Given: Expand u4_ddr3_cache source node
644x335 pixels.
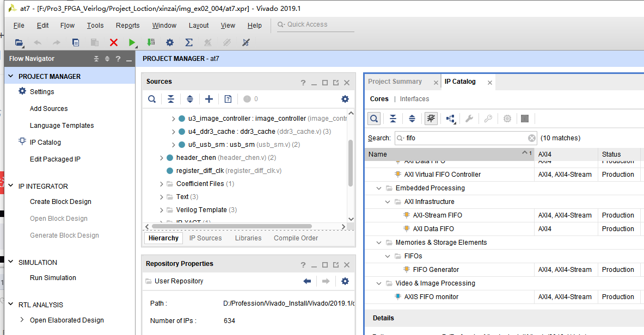Looking at the screenshot, I should click(173, 132).
